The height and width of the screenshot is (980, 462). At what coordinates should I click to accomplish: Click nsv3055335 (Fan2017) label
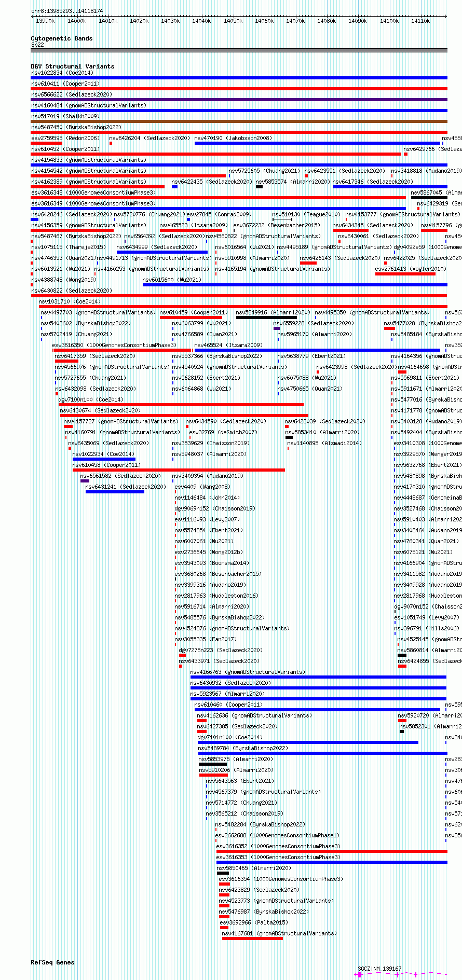pyautogui.click(x=206, y=639)
